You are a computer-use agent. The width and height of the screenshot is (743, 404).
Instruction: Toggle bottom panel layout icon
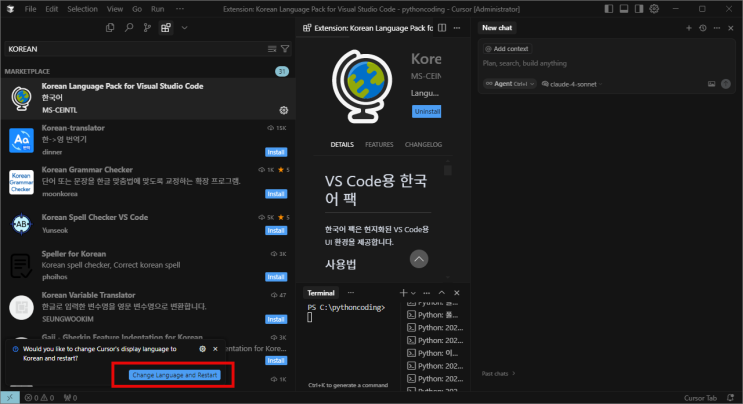(624, 9)
